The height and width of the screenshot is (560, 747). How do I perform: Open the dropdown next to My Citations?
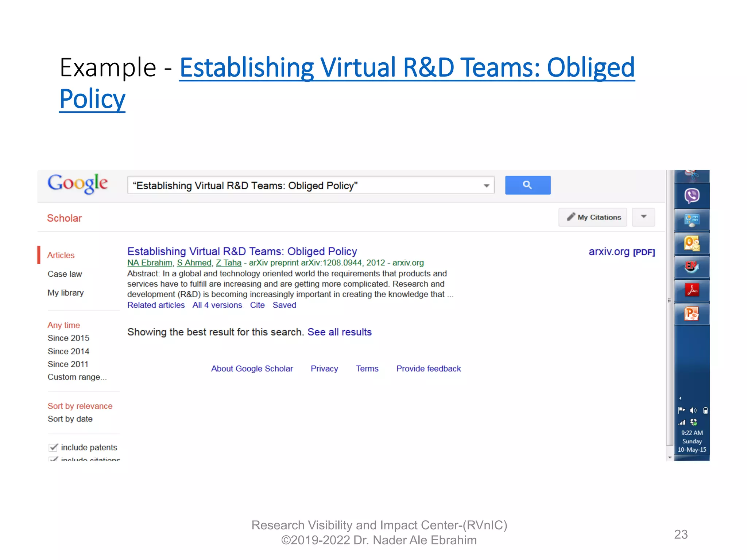click(643, 217)
